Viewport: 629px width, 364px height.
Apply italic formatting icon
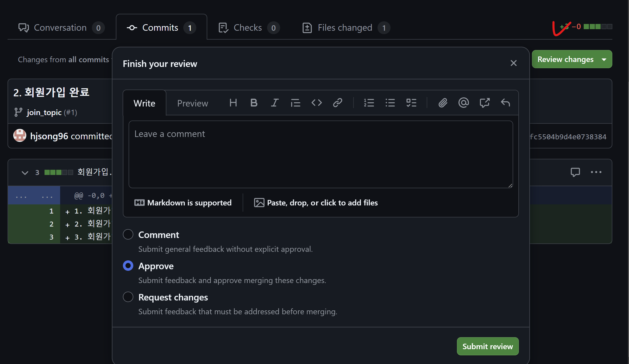[275, 103]
